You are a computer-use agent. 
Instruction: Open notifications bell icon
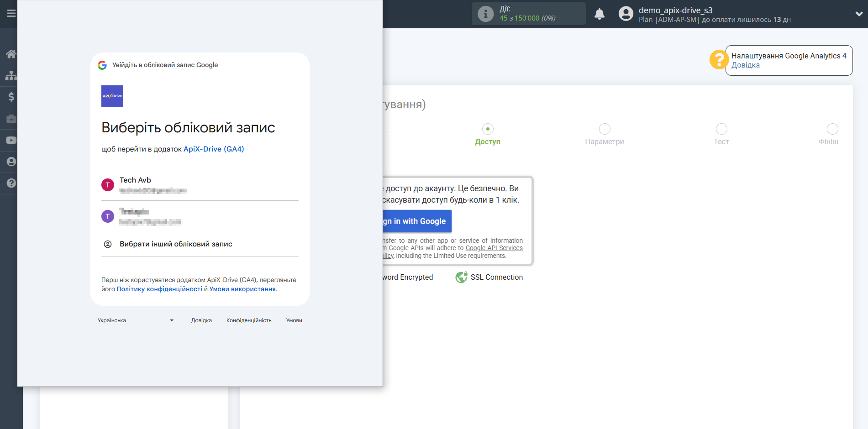coord(600,14)
